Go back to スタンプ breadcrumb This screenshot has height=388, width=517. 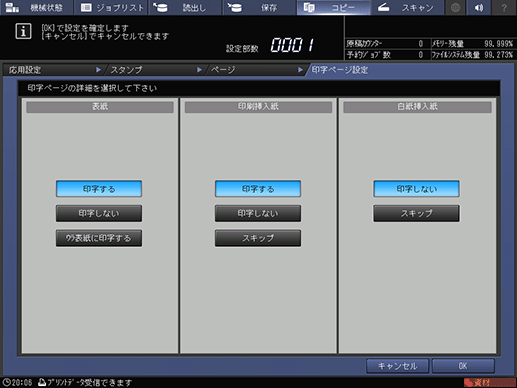[x=155, y=70]
